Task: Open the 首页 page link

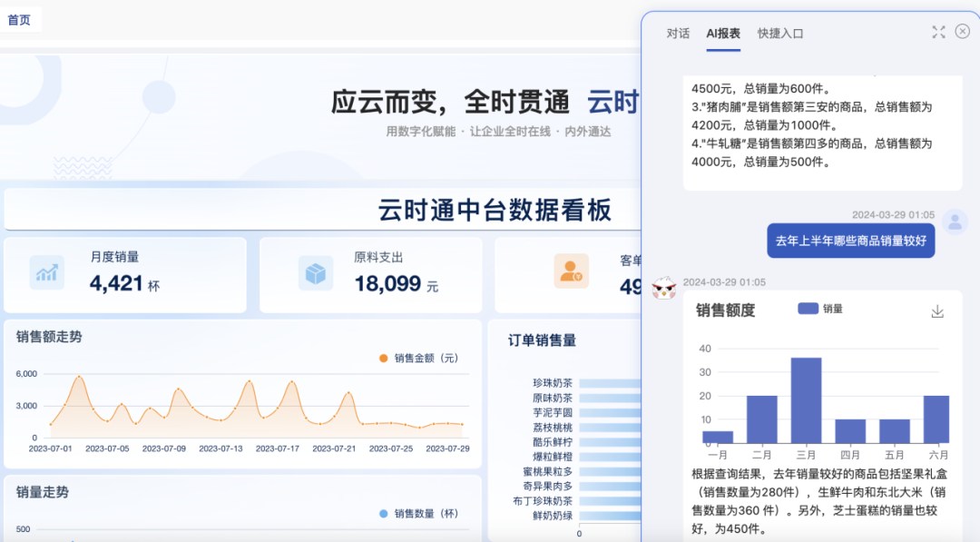Action: (x=21, y=17)
